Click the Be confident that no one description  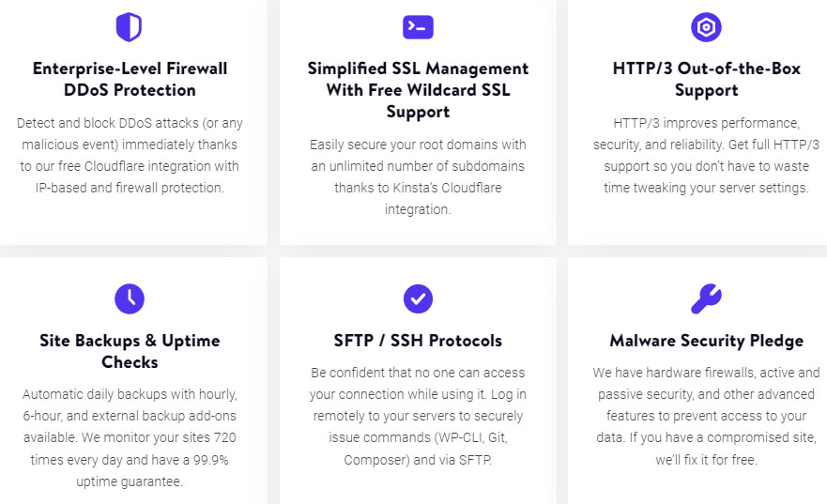(x=418, y=416)
